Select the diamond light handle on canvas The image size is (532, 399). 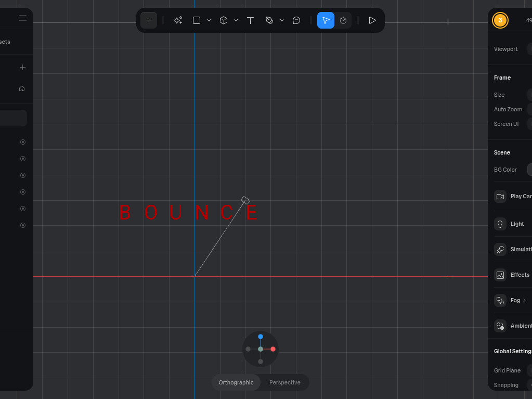[x=245, y=200]
